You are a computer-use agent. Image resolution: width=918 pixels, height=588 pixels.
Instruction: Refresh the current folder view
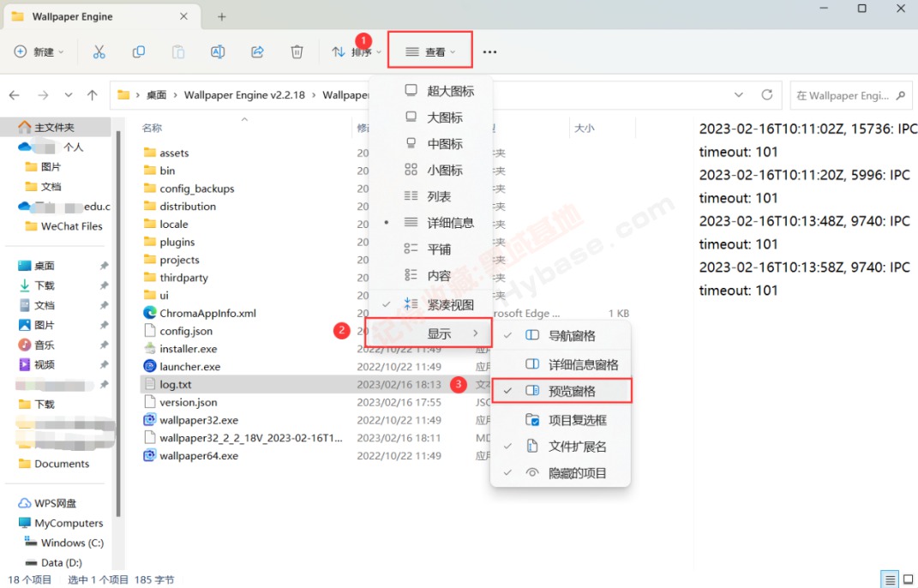(767, 95)
